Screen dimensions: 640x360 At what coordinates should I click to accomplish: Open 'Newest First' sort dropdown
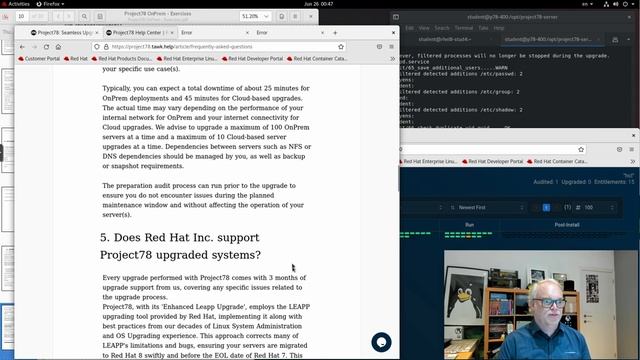tap(487, 208)
